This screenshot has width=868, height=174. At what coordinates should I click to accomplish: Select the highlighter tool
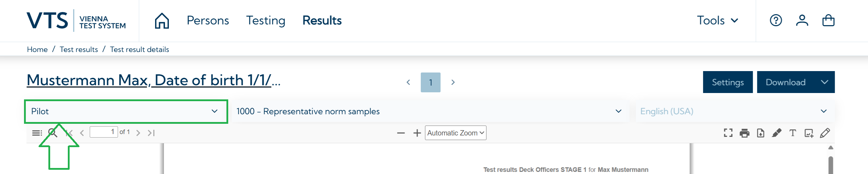click(x=777, y=133)
